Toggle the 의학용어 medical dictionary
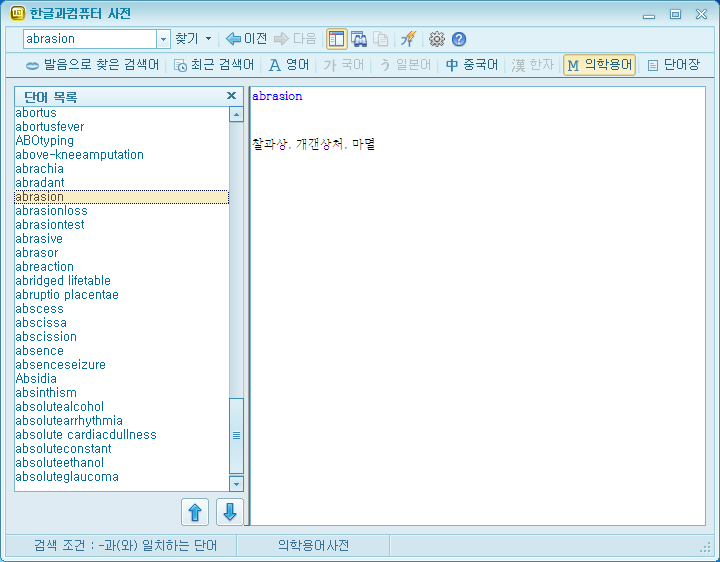The width and height of the screenshot is (720, 562). (600, 65)
